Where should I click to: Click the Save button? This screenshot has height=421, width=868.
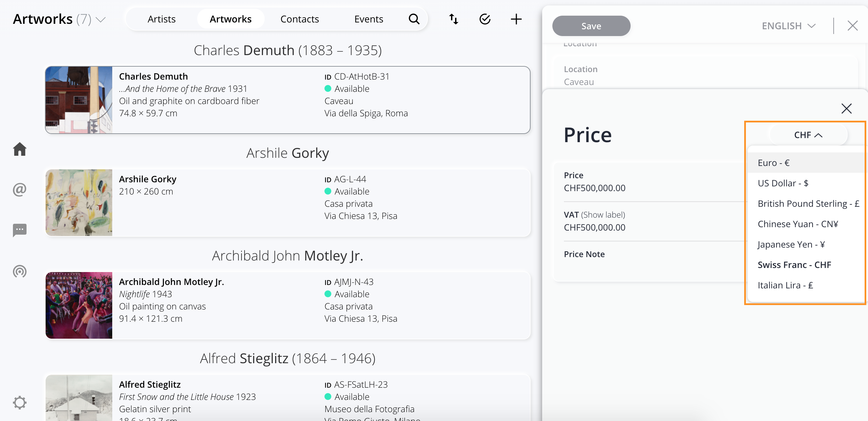point(591,26)
